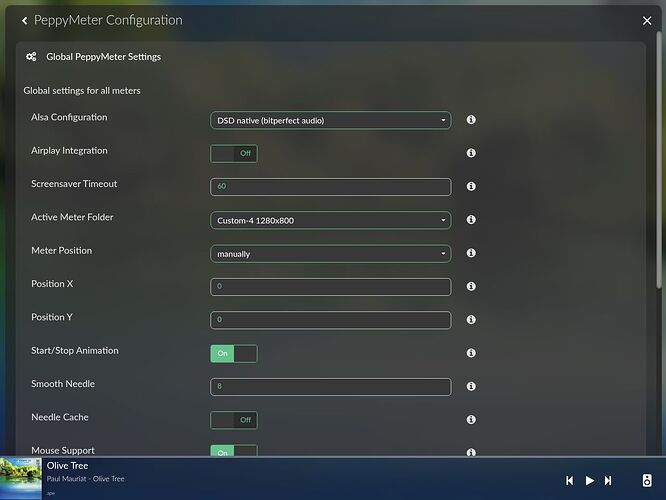This screenshot has height=500, width=666.
Task: Click the Smooth Needle input field
Action: tap(330, 387)
